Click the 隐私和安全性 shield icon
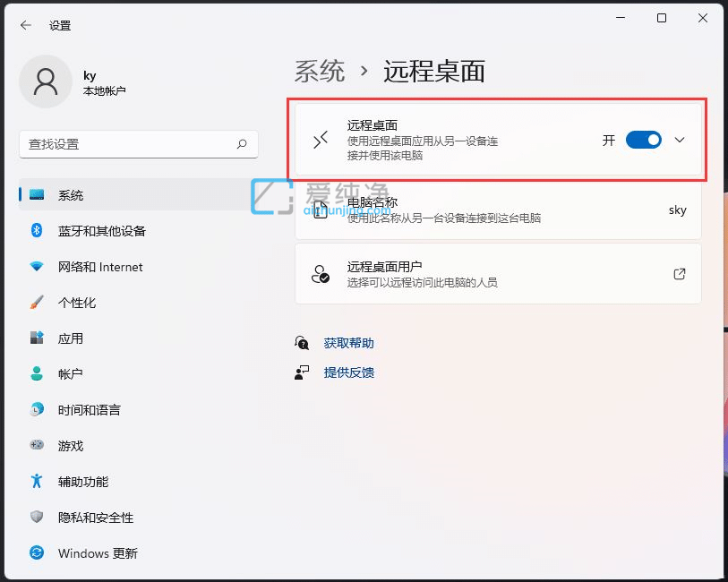This screenshot has width=728, height=582. click(x=37, y=517)
